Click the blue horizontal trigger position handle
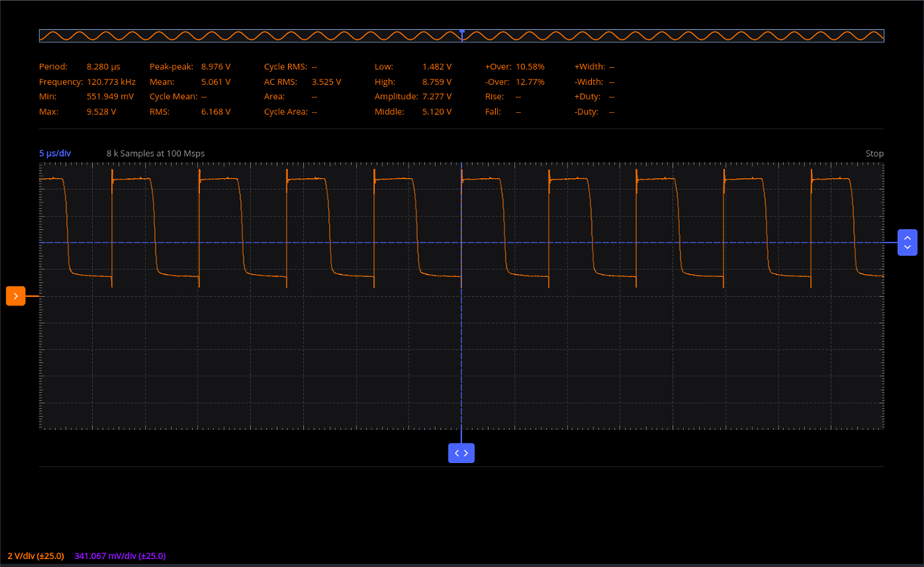 461,453
